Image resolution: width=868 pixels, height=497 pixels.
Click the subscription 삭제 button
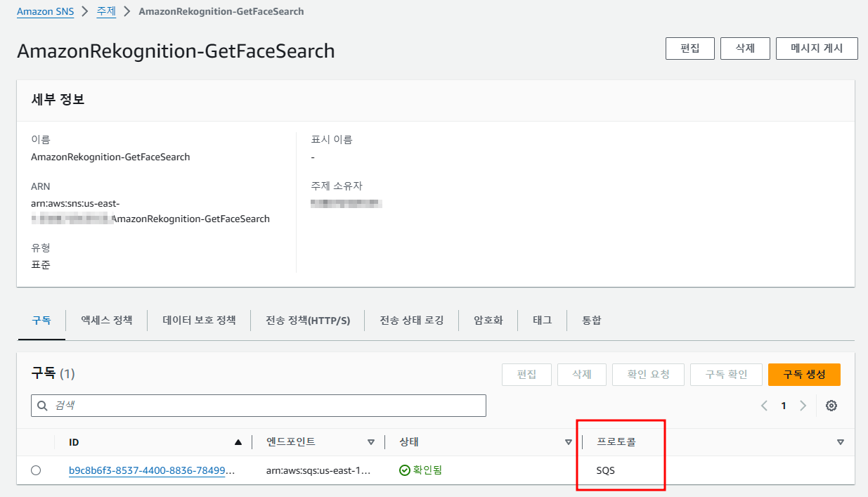[582, 375]
